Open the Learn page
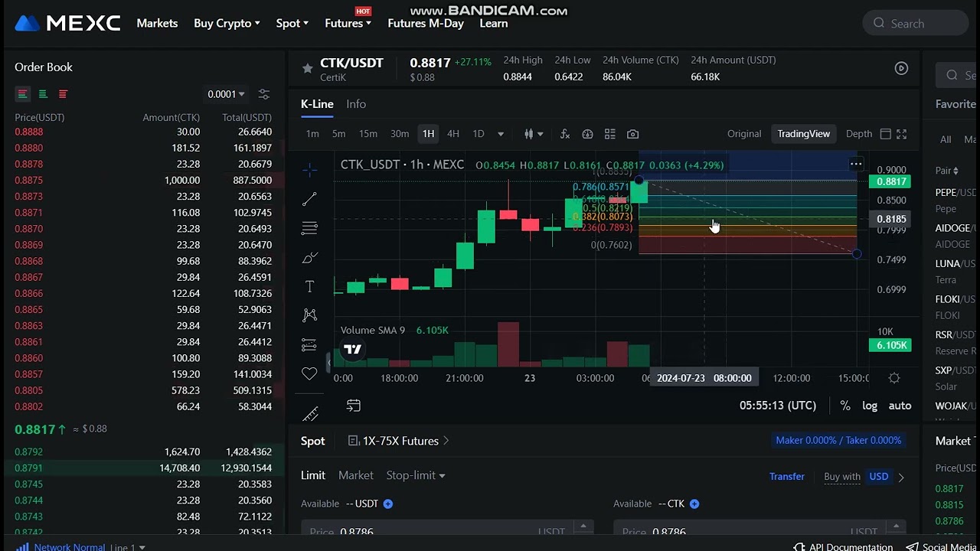980x551 pixels. [494, 23]
